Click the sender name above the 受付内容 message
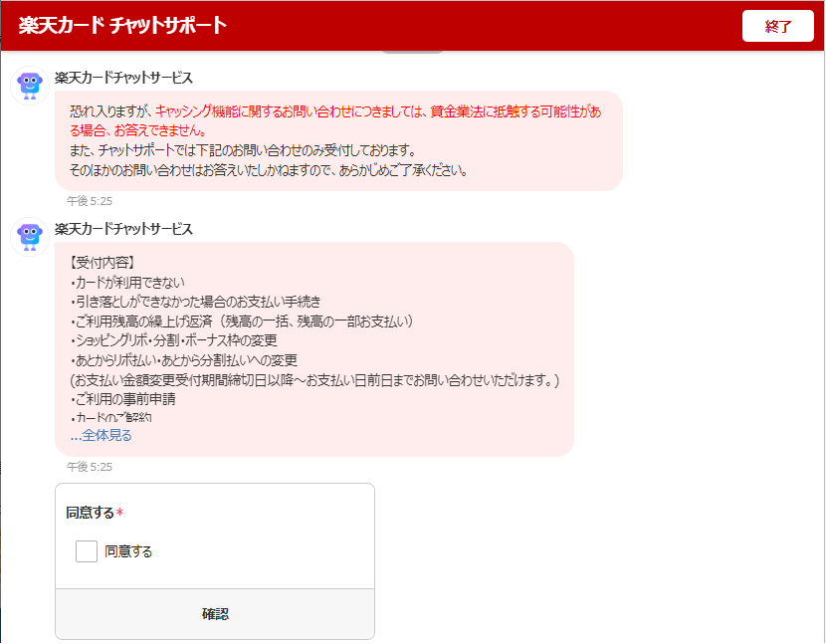Screen dimensions: 826x644 [x=123, y=229]
